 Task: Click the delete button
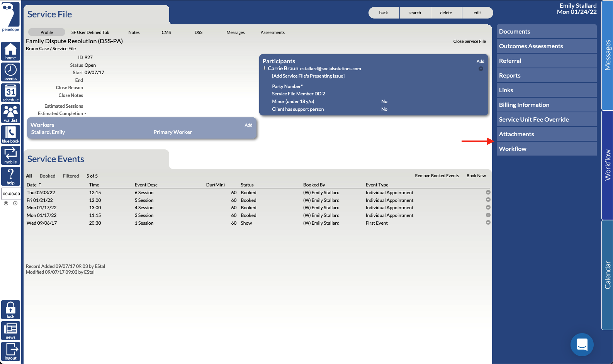coord(446,13)
